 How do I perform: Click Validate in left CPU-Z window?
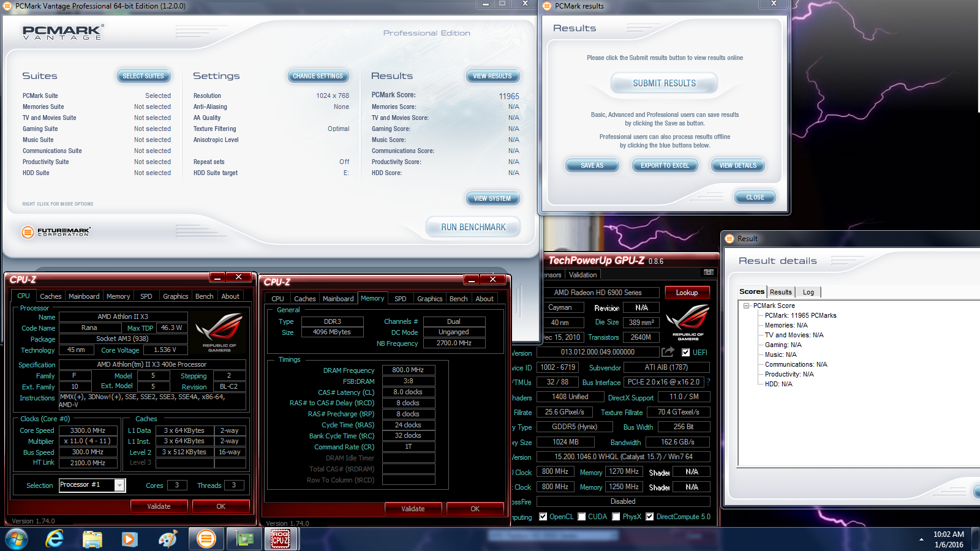click(x=159, y=506)
